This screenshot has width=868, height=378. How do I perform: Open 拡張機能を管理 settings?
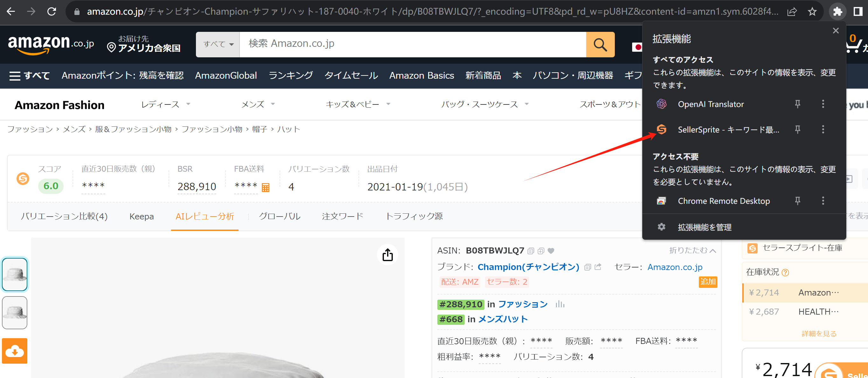point(704,227)
